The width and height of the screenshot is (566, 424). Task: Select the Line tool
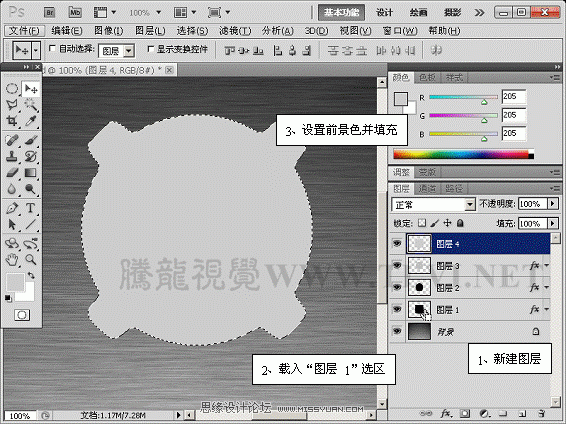pyautogui.click(x=31, y=224)
